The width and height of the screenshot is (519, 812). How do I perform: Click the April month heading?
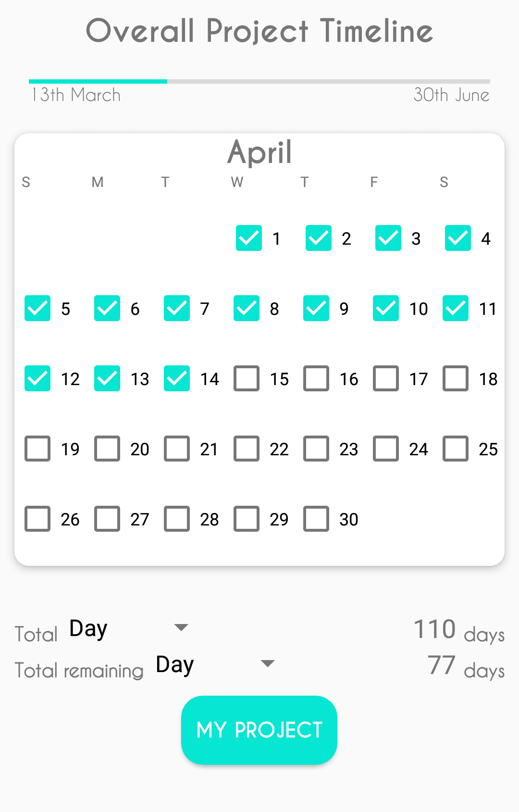point(259,152)
